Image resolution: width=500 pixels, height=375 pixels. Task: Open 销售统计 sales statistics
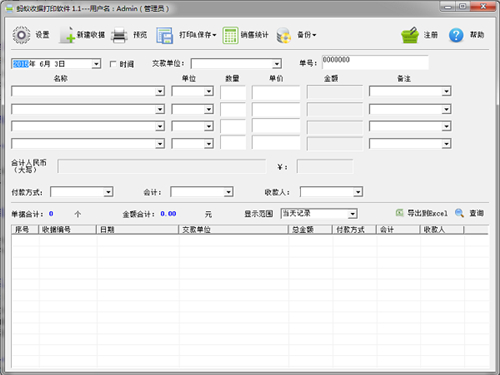pyautogui.click(x=230, y=35)
